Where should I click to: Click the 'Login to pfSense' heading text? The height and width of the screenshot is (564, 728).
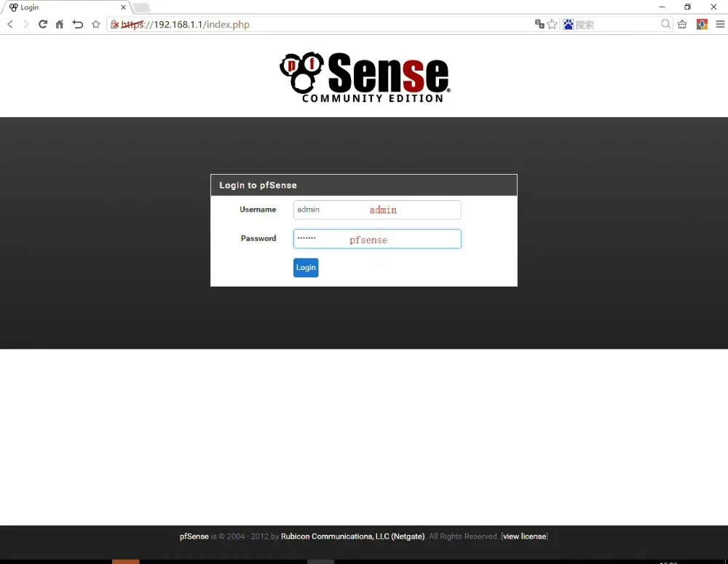[x=258, y=186]
